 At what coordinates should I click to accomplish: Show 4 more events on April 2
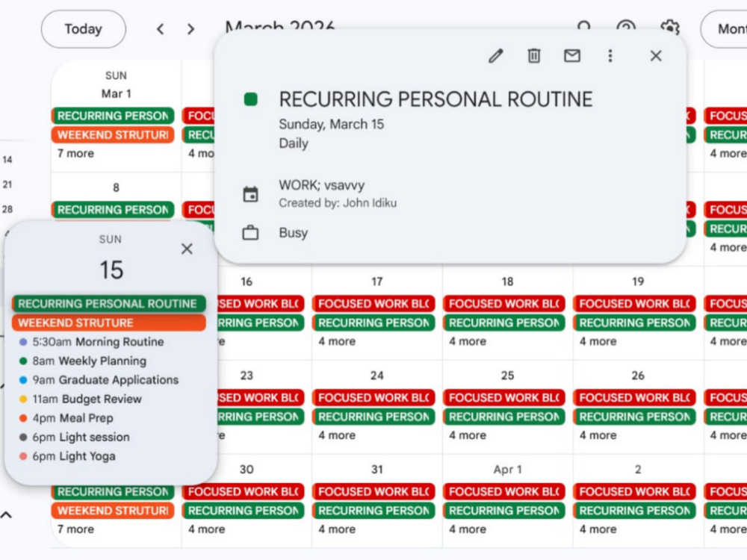click(598, 529)
